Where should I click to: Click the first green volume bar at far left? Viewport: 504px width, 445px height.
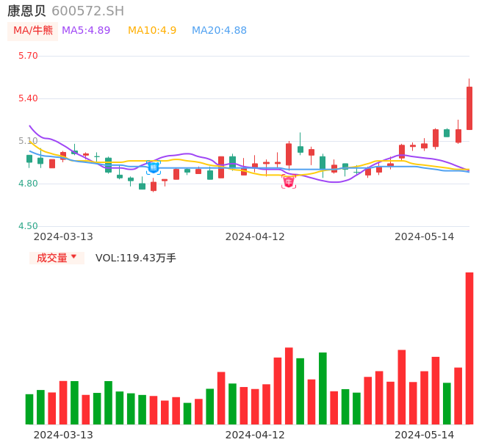point(29,409)
